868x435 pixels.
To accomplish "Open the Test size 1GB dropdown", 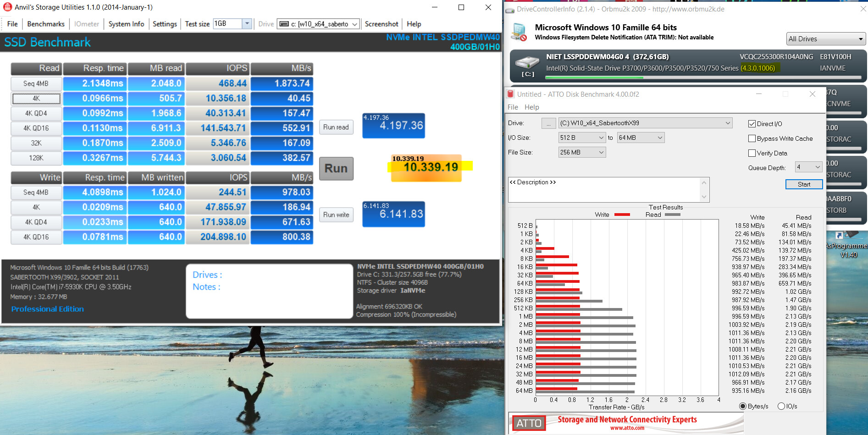I will tap(247, 23).
